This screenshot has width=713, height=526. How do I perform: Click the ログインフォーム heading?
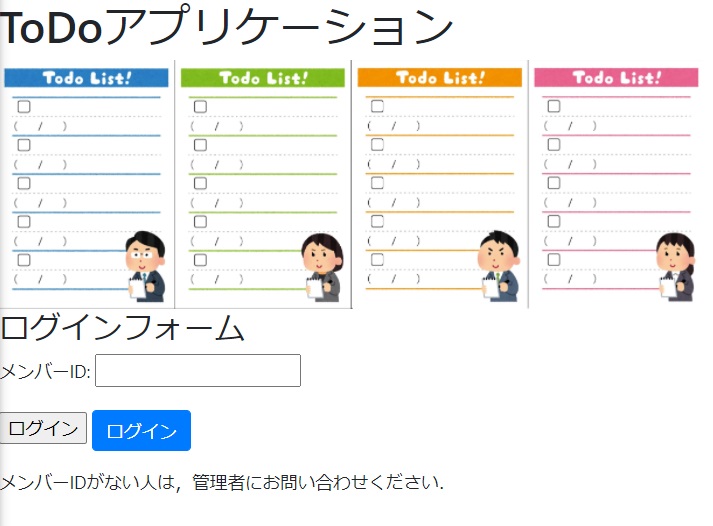(x=122, y=328)
